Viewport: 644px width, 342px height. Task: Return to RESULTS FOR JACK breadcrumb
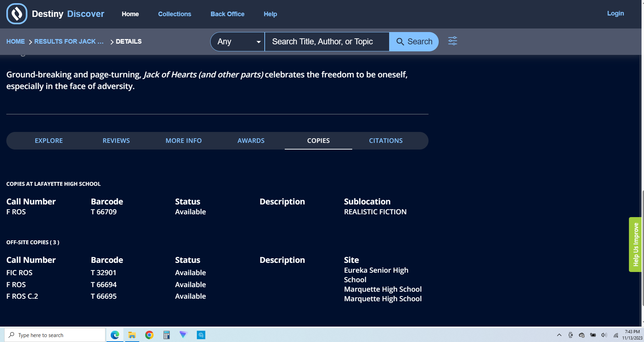click(x=69, y=42)
